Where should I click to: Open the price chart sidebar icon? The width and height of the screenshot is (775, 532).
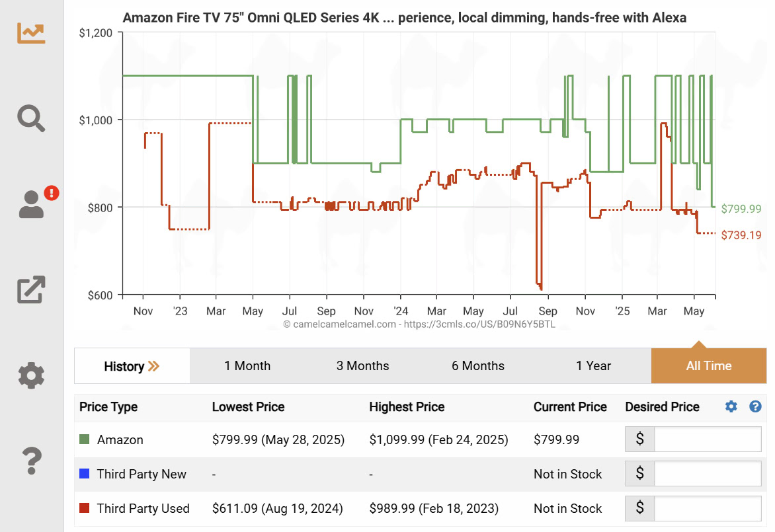point(31,32)
